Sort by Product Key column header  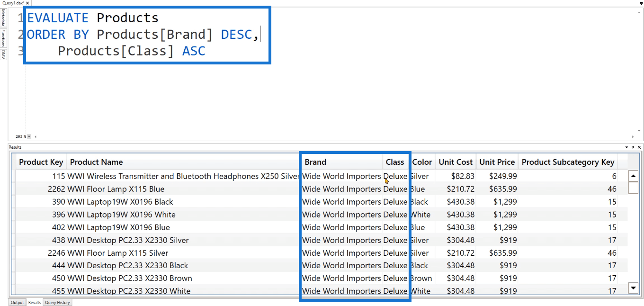coord(41,162)
